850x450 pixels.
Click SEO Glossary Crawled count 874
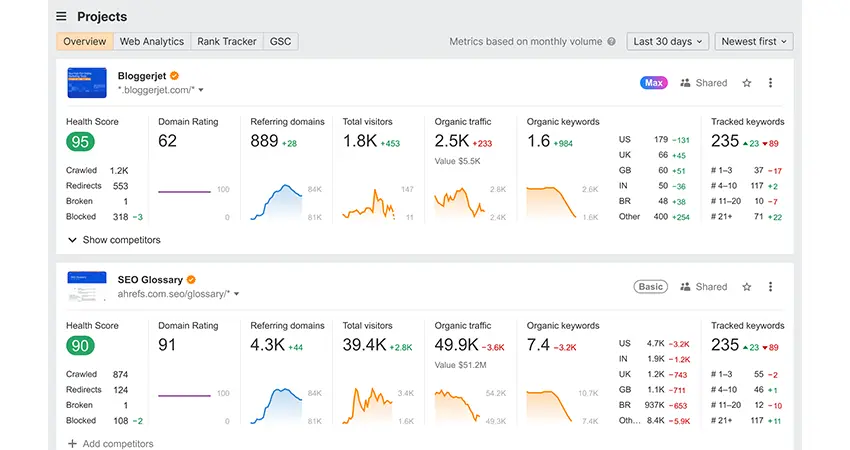point(120,375)
